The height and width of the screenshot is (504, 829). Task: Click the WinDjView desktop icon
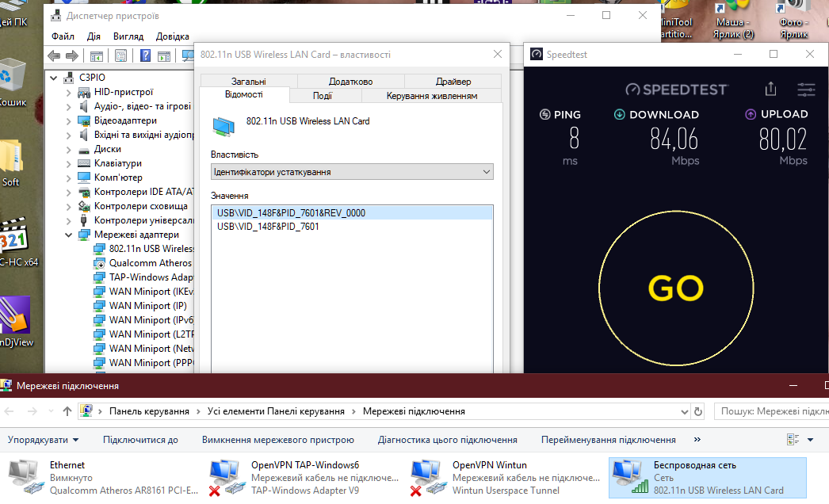pyautogui.click(x=13, y=315)
